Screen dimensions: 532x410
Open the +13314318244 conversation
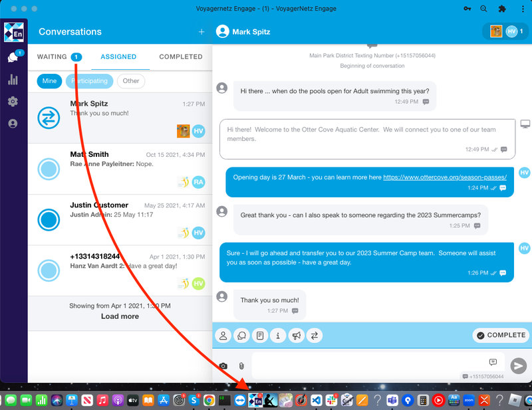[120, 270]
